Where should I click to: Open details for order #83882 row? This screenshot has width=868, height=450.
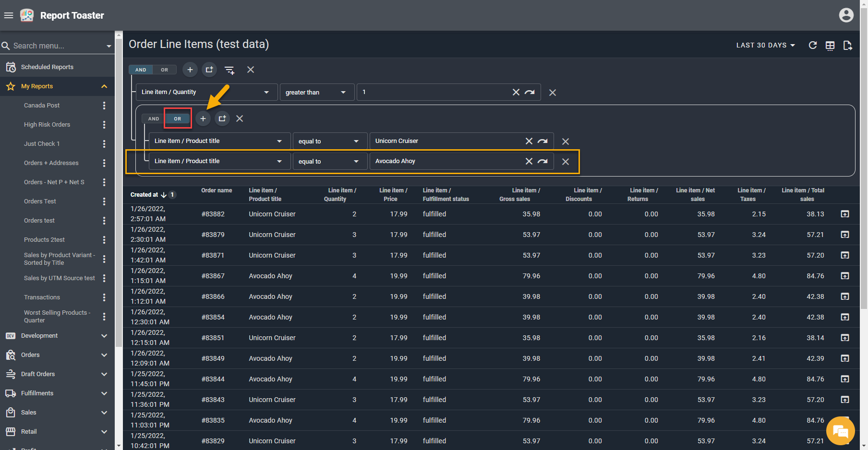point(845,214)
